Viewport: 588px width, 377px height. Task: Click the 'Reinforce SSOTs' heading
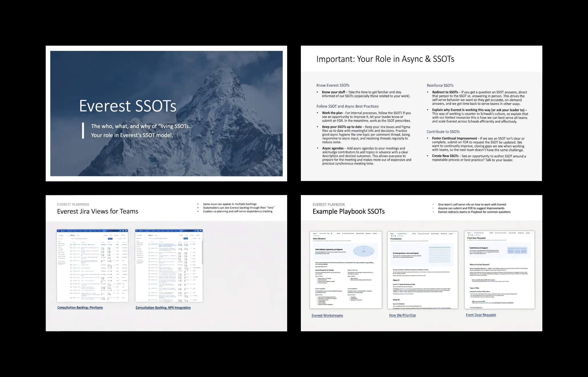pyautogui.click(x=440, y=85)
